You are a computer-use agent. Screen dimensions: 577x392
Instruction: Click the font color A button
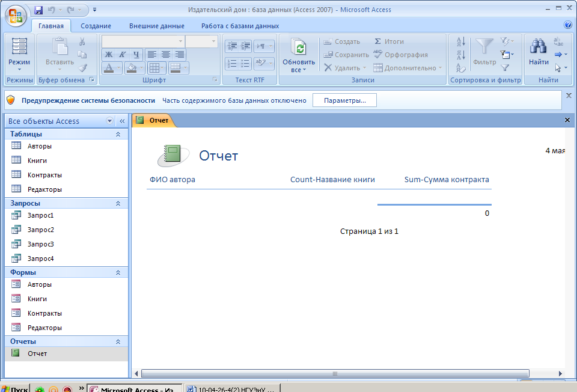pos(109,68)
